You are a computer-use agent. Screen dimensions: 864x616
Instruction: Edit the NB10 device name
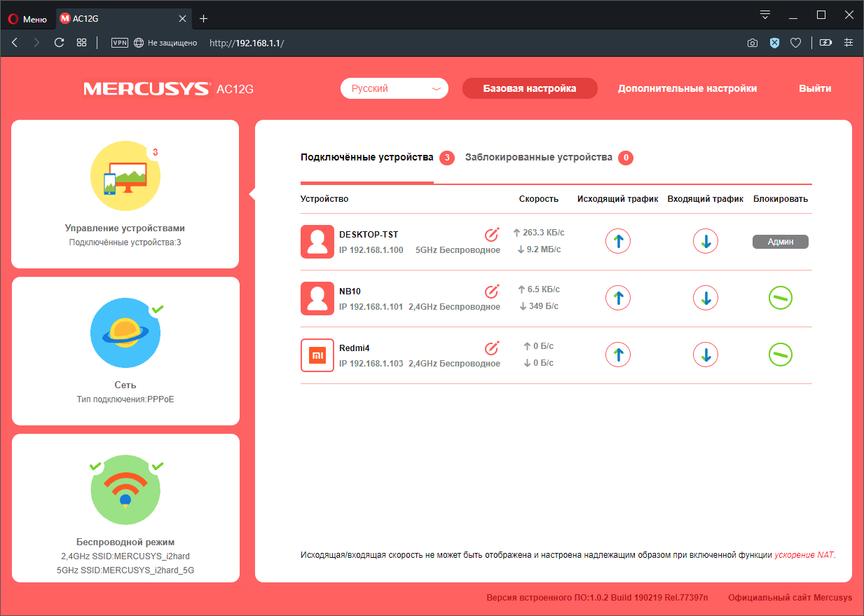click(492, 291)
